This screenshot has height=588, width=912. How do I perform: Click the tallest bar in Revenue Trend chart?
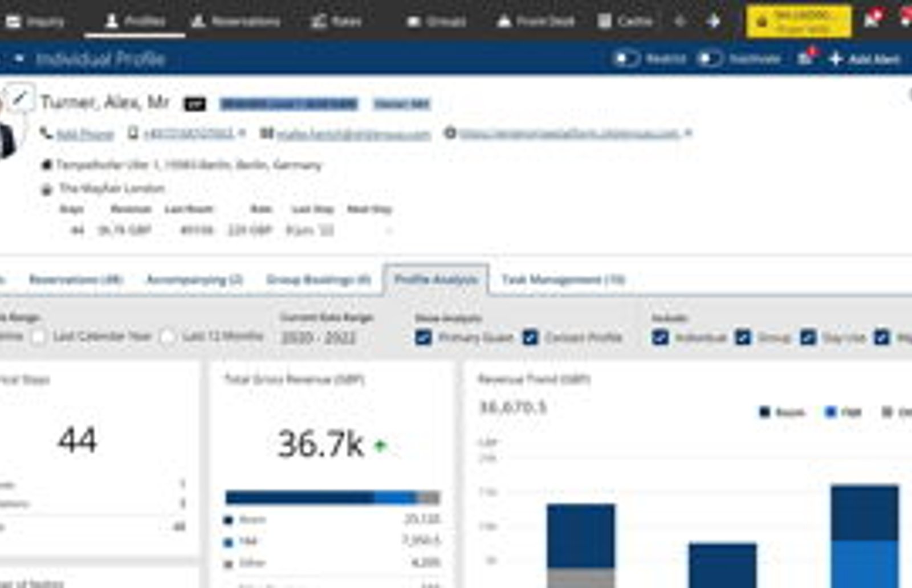865,536
